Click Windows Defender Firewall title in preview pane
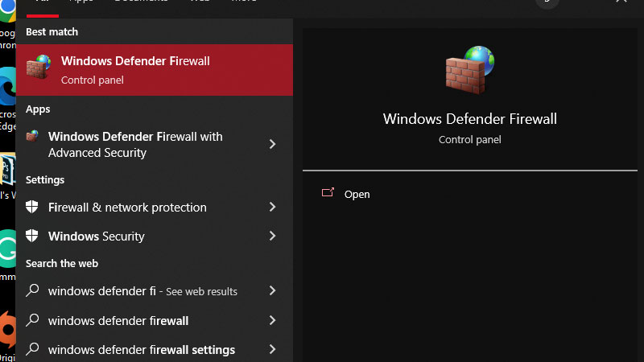Viewport: 644px width, 362px height. pos(470,119)
